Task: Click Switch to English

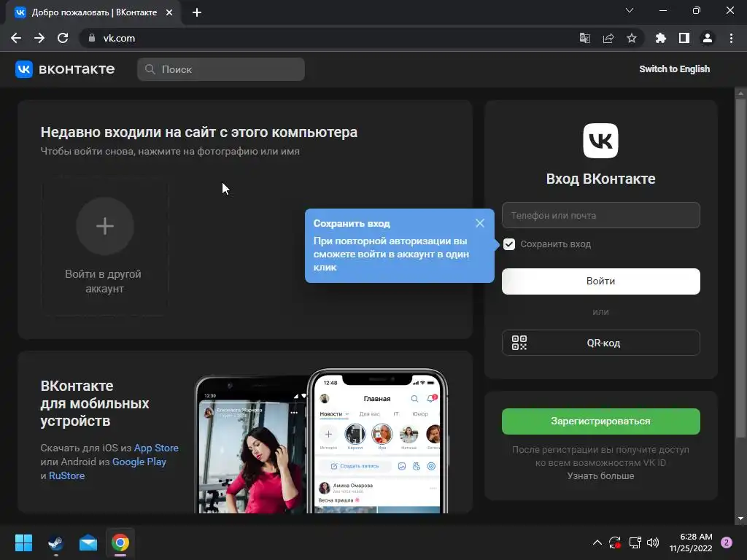Action: 674,69
